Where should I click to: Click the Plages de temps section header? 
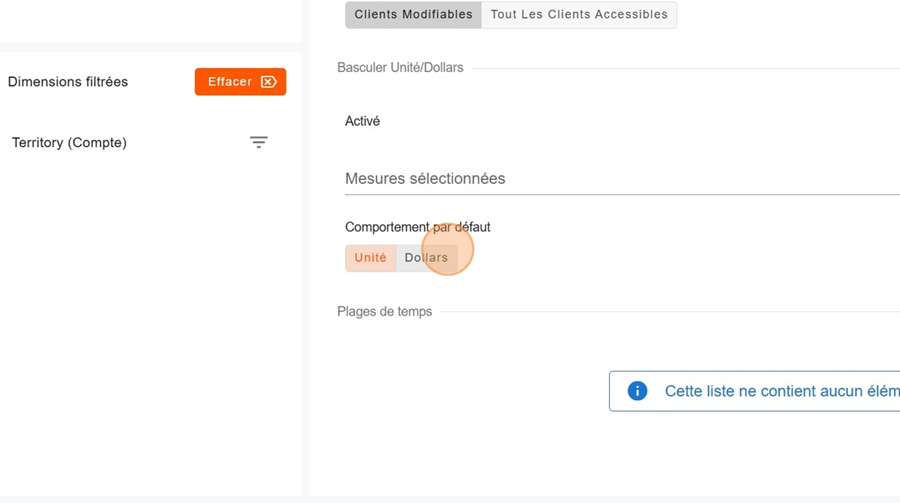385,312
